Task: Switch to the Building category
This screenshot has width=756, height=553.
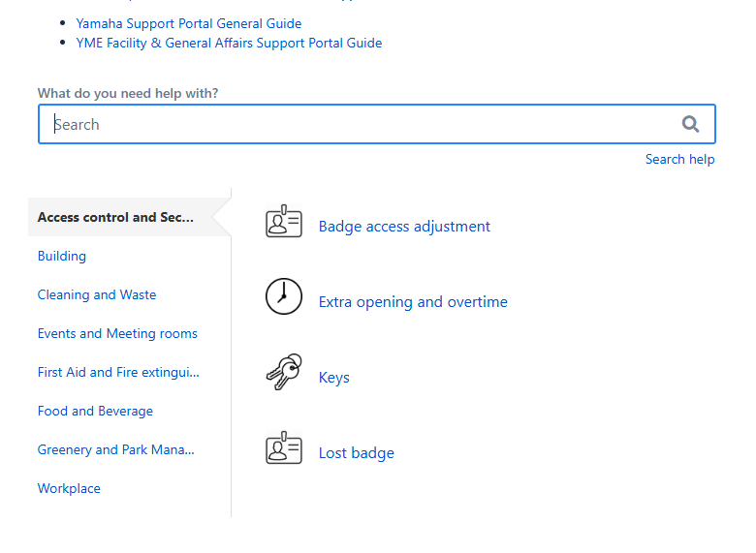Action: pos(62,256)
